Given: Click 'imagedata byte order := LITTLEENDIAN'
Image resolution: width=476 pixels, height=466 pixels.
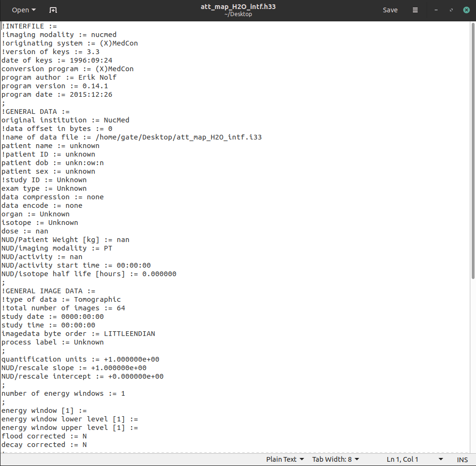Looking at the screenshot, I should click(x=78, y=333).
